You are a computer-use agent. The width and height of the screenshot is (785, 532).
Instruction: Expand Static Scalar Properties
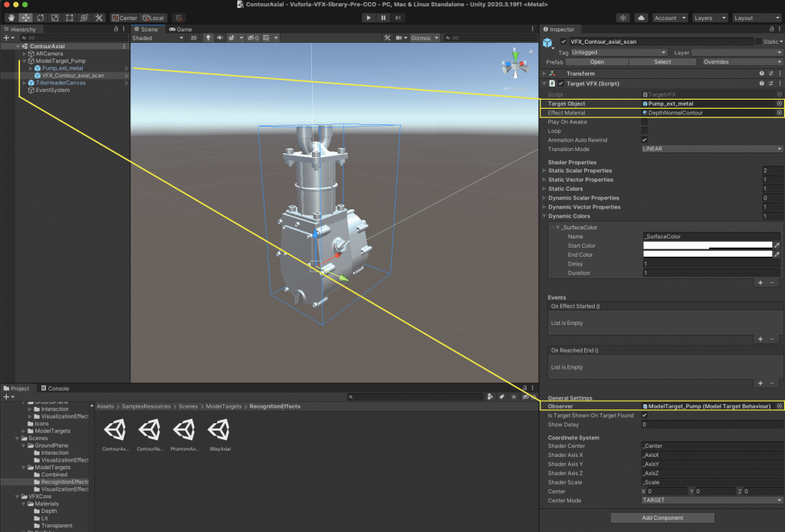tap(544, 171)
